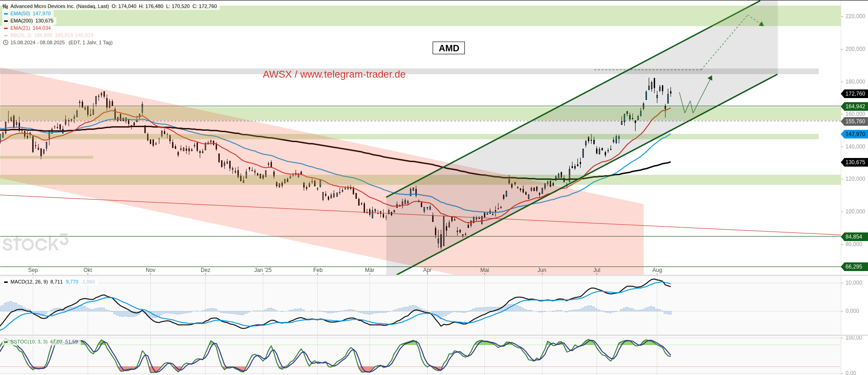868x375 pixels.
Task: Click the 80,000 price axis label
Action: point(854,244)
